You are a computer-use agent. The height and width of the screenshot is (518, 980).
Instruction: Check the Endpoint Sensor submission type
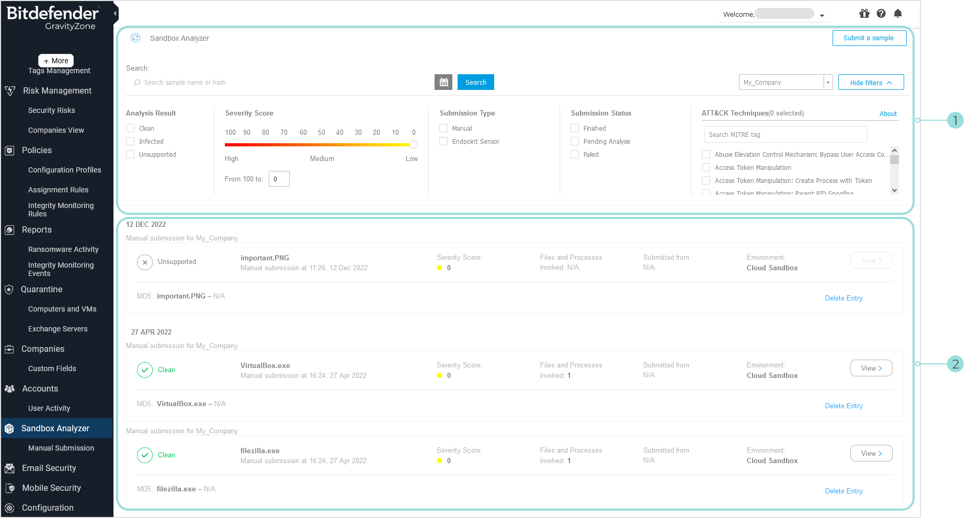(443, 141)
